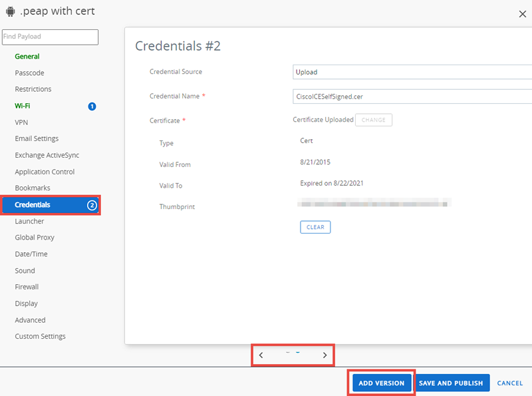Screen dimensions: 532x396
Task: Open the Advanced payload
Action: click(x=30, y=320)
